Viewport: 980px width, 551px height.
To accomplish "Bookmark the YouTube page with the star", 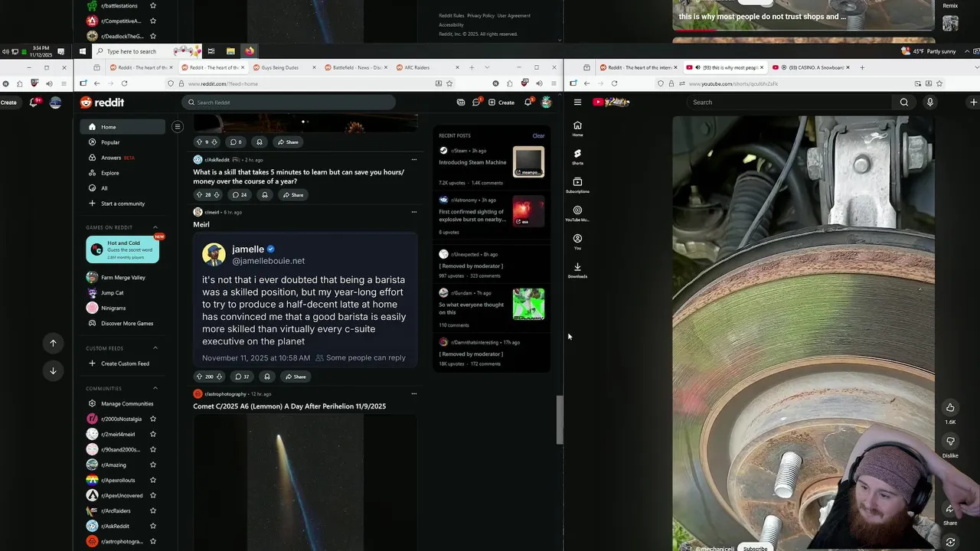I will tap(939, 83).
